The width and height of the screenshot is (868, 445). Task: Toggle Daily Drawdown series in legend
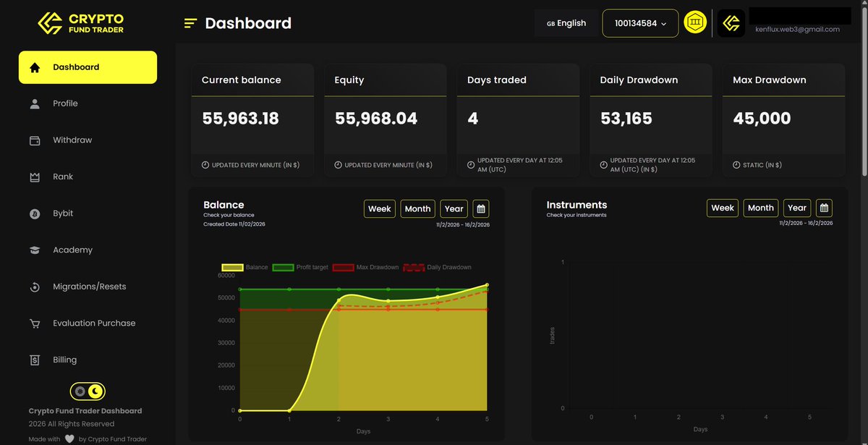pos(436,268)
